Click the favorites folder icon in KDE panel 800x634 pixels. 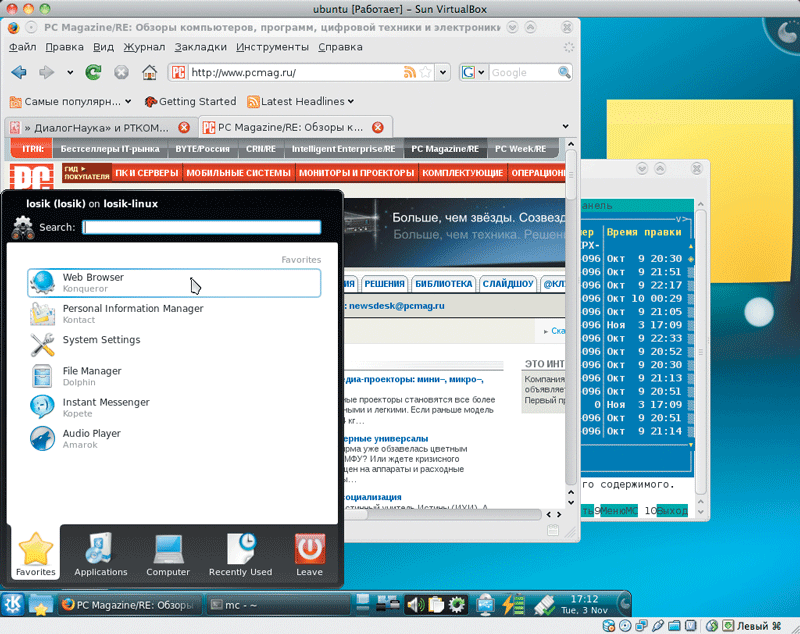[41, 605]
